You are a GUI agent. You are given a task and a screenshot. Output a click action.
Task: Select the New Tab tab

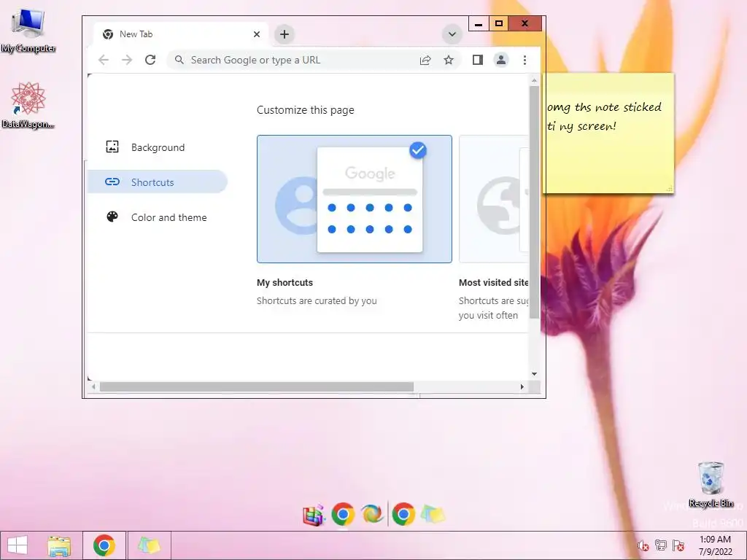click(x=181, y=34)
